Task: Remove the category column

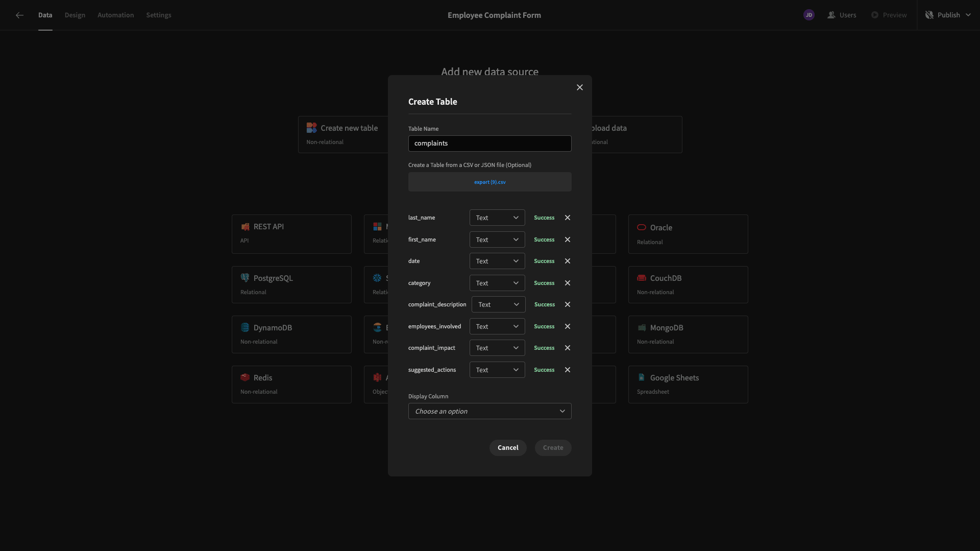Action: point(568,283)
